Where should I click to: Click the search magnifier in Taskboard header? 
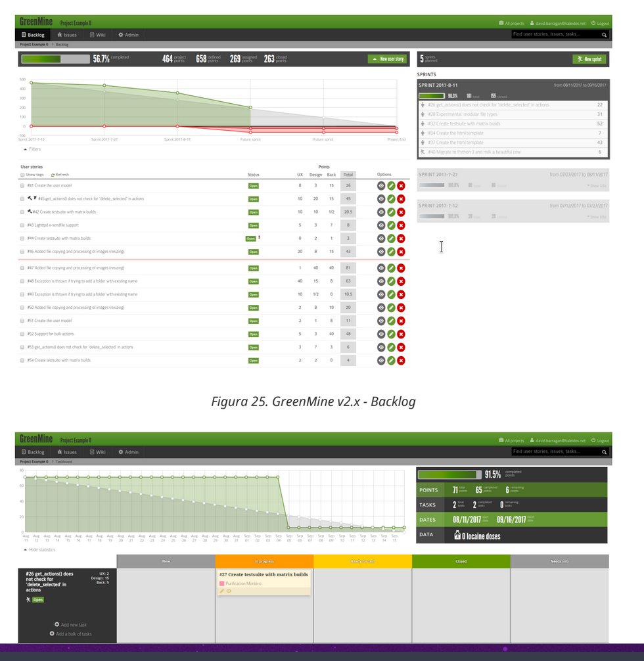604,452
